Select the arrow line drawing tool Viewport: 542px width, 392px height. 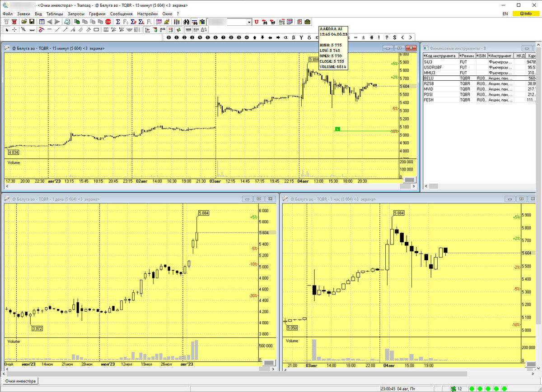pyautogui.click(x=65, y=29)
